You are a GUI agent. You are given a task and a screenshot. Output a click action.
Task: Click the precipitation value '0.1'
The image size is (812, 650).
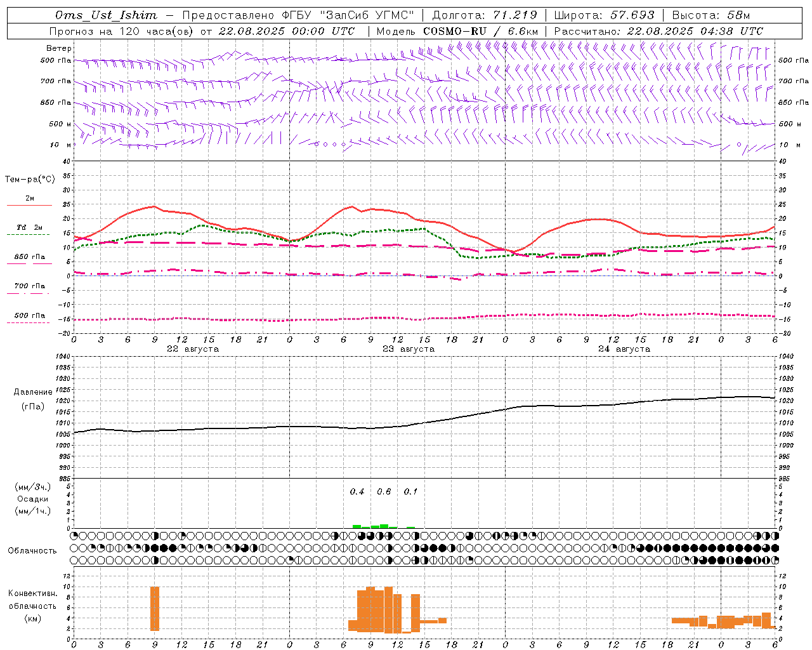(410, 492)
